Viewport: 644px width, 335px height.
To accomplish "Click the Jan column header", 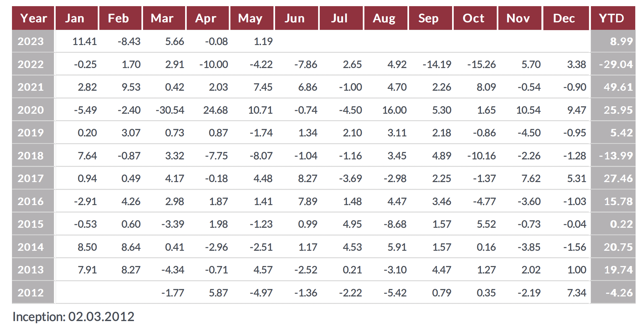I will click(75, 18).
